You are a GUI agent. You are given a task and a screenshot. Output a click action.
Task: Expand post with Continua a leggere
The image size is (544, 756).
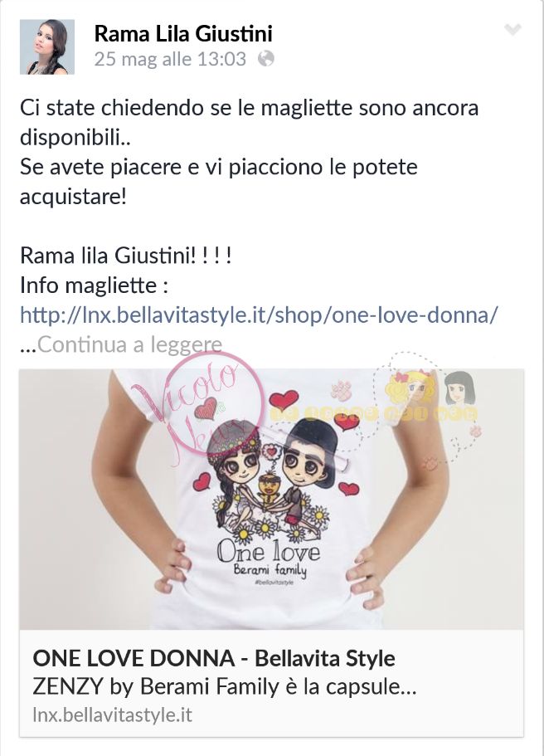[x=129, y=344]
